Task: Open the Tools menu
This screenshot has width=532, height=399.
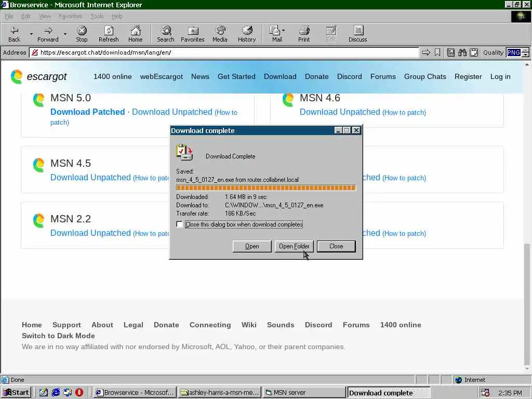Action: (97, 16)
